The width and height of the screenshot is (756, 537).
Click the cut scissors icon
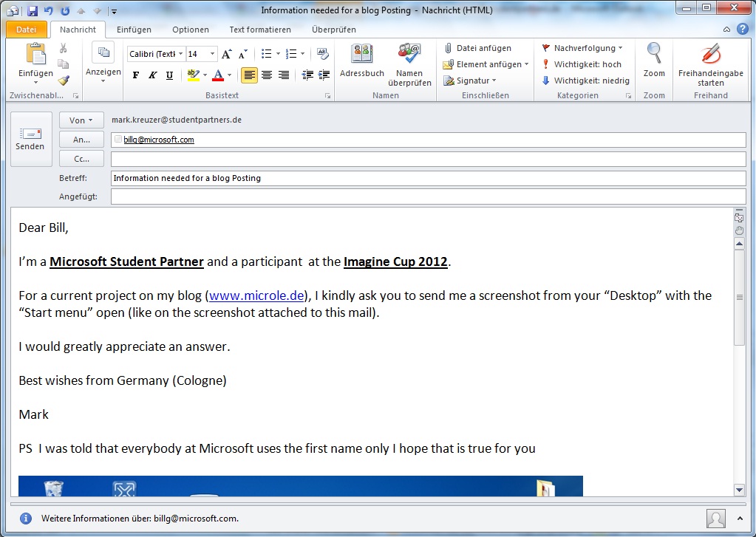click(x=64, y=48)
